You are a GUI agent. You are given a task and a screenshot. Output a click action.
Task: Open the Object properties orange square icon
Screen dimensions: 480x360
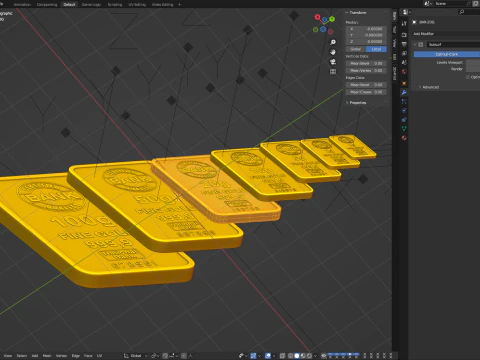(404, 83)
